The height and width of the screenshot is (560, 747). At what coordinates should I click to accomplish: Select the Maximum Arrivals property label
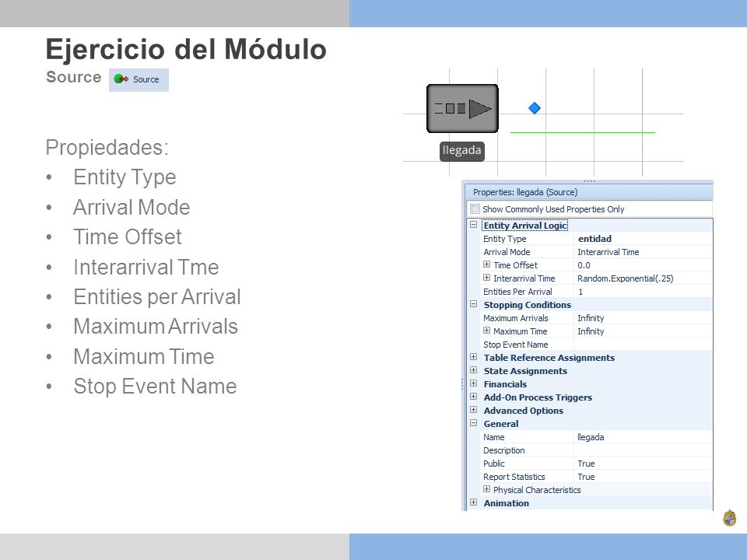coord(515,318)
